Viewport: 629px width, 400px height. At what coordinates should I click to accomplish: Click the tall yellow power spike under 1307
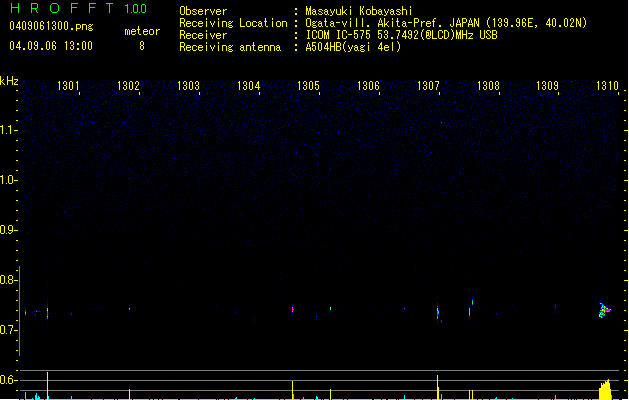click(x=438, y=387)
